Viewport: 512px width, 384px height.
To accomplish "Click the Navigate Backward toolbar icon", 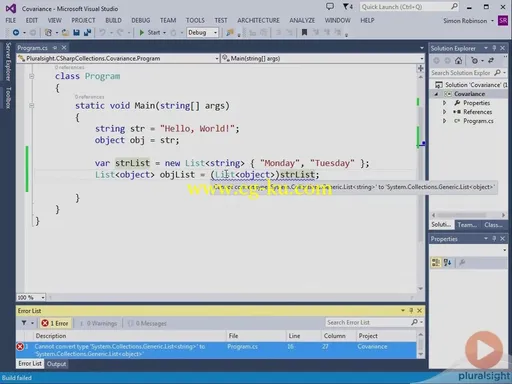I will click(16, 32).
